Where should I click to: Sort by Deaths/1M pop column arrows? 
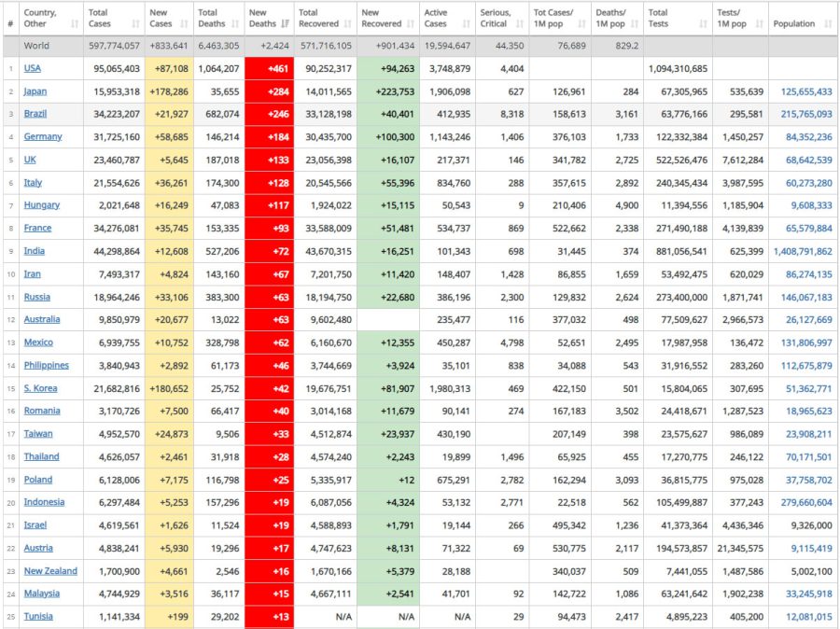point(635,23)
